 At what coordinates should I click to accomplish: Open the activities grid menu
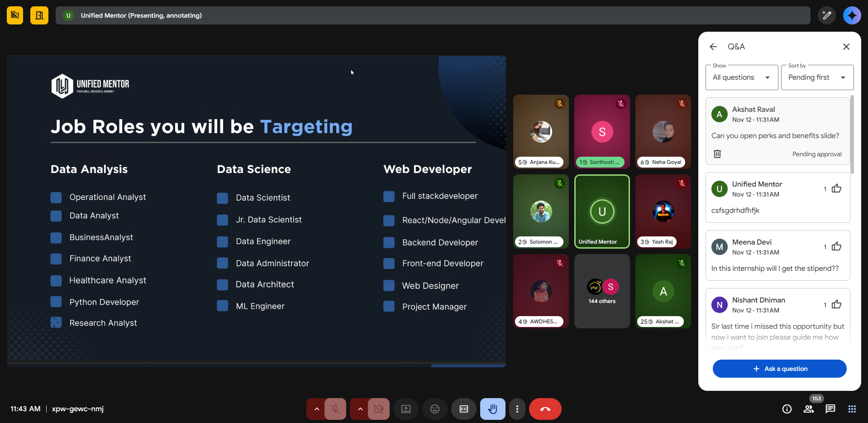coord(852,409)
